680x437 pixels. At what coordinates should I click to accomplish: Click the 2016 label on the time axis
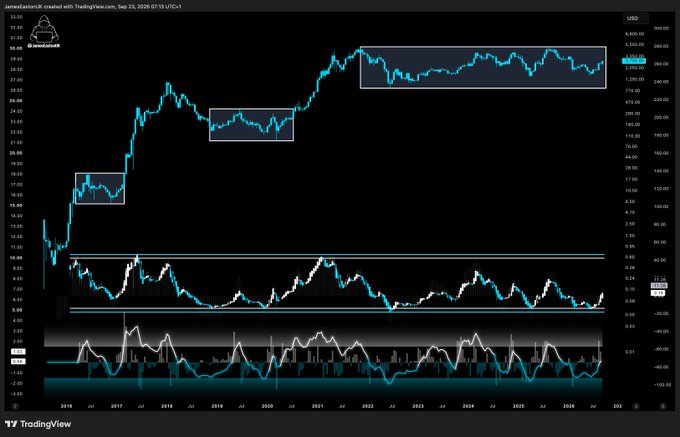click(66, 406)
